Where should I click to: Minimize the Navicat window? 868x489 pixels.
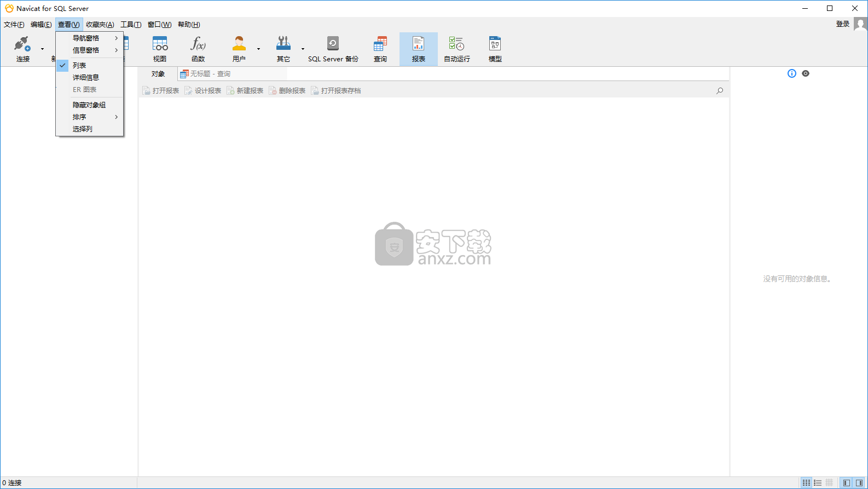point(805,8)
